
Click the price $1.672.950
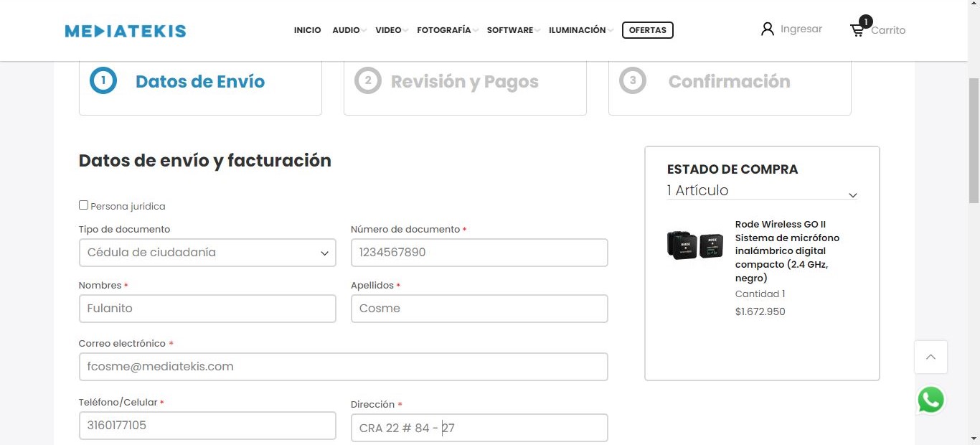click(760, 312)
